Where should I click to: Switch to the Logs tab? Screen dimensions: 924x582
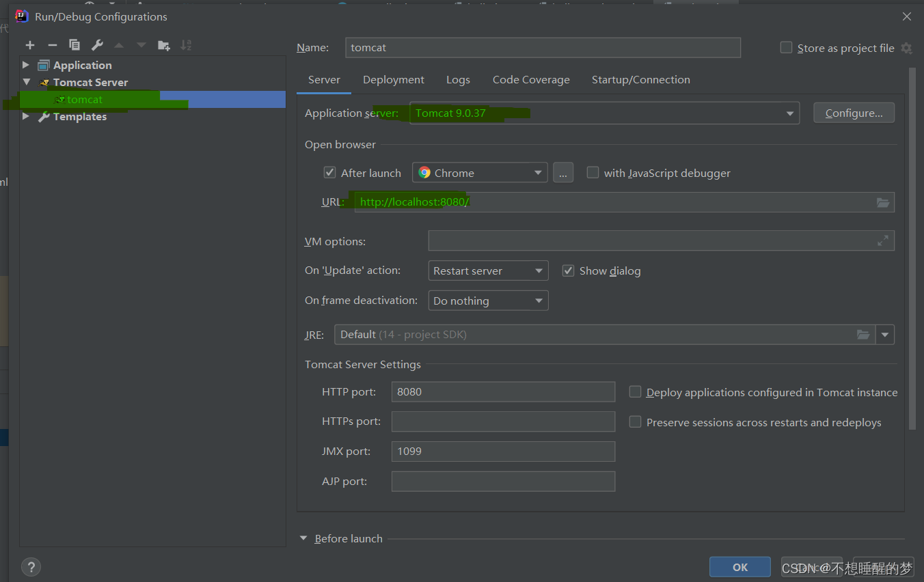tap(458, 80)
